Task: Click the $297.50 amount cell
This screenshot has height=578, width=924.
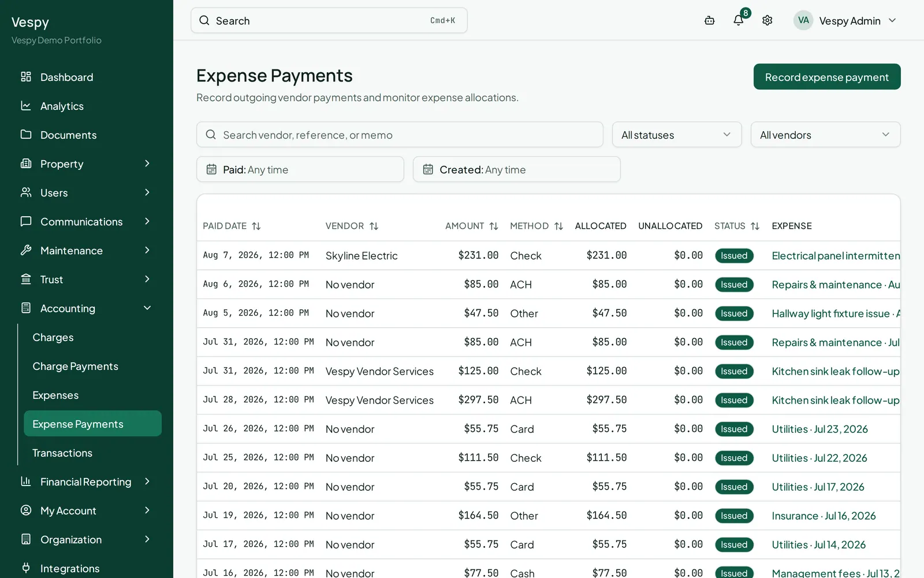Action: coord(478,400)
